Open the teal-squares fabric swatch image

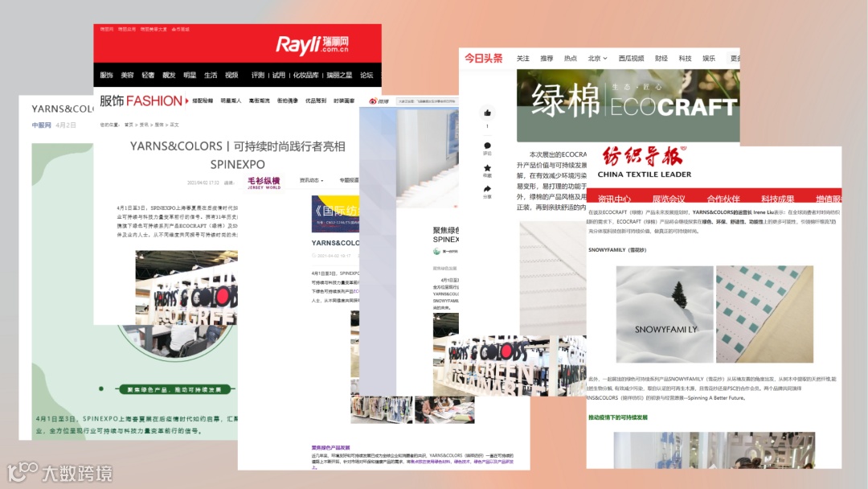point(764,314)
